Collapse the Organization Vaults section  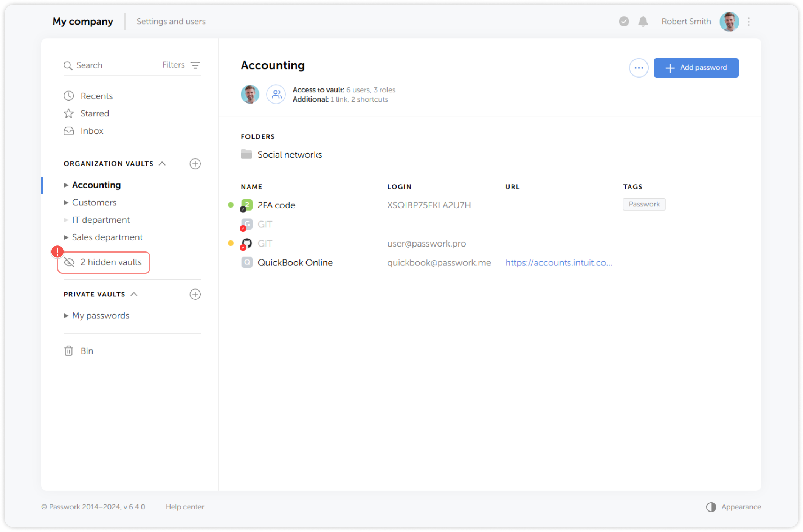(163, 163)
